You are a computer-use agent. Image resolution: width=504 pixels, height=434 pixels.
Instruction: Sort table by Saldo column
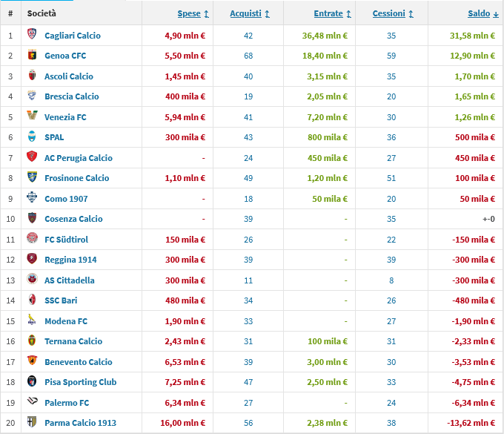483,13
